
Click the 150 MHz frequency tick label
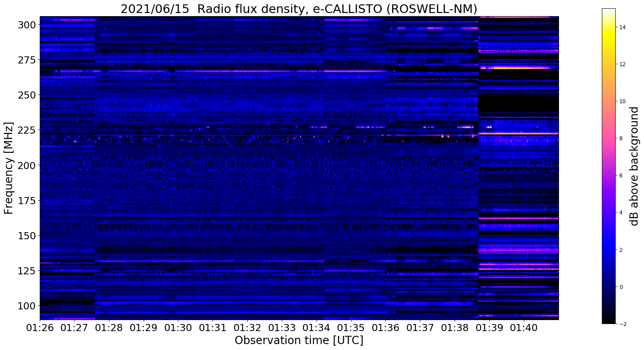[x=27, y=235]
